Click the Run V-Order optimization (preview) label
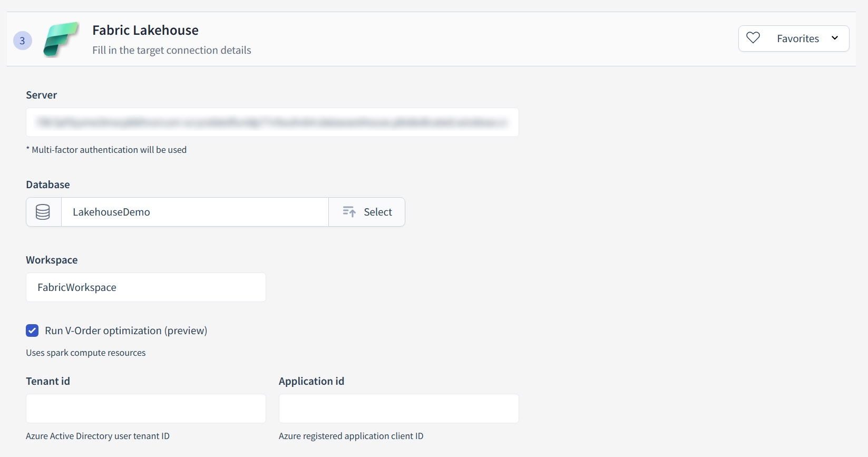 click(126, 330)
